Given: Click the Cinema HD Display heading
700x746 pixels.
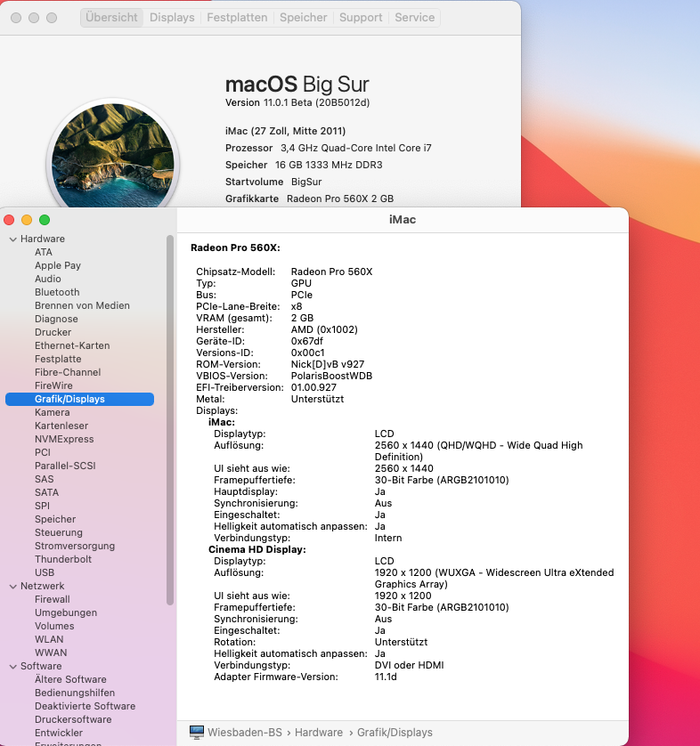Looking at the screenshot, I should (257, 549).
